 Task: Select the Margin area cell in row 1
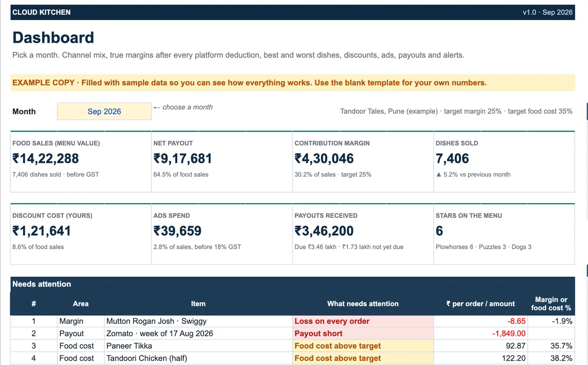click(81, 321)
